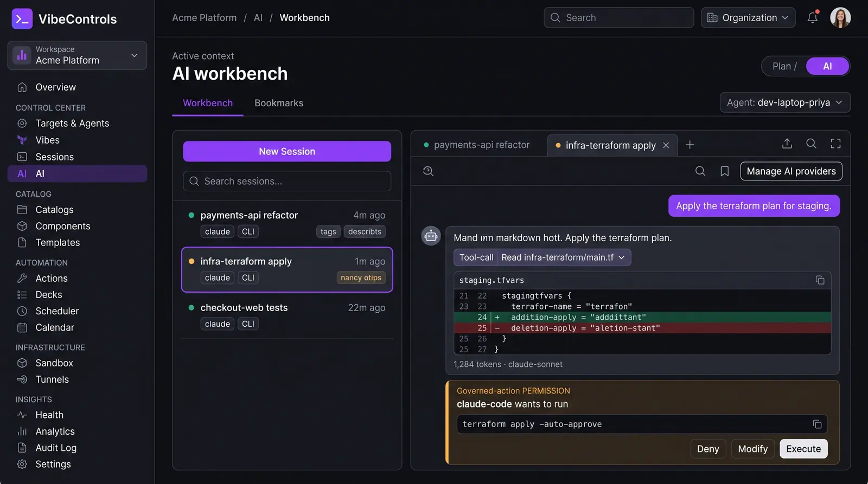Click the AI assistant robot avatar
The width and height of the screenshot is (868, 484).
pos(431,236)
